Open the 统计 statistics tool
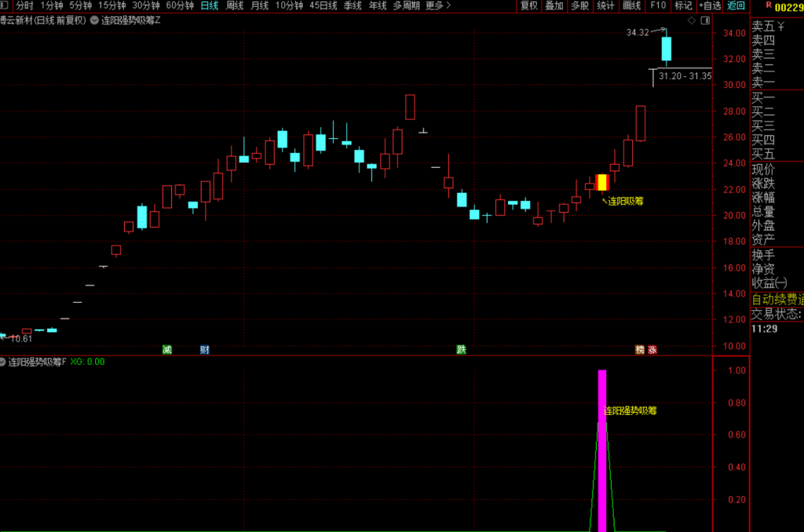Image resolution: width=804 pixels, height=532 pixels. point(605,5)
